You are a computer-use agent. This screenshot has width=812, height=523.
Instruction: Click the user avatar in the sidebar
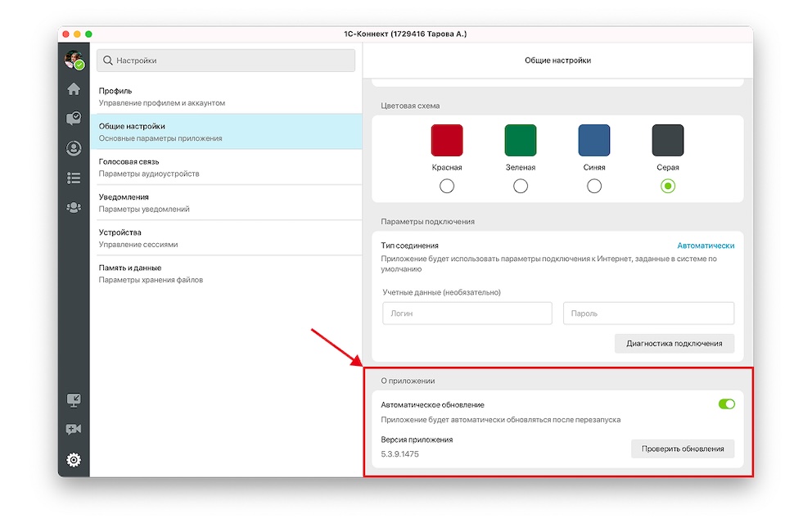pos(74,60)
